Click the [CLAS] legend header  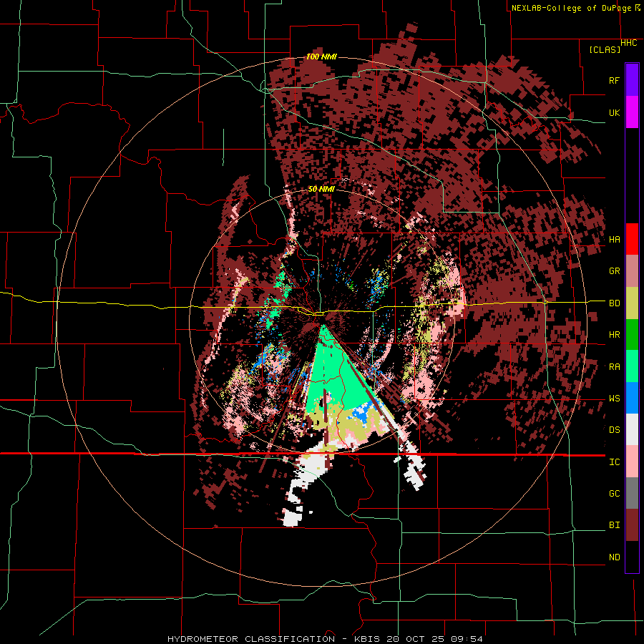(605, 50)
